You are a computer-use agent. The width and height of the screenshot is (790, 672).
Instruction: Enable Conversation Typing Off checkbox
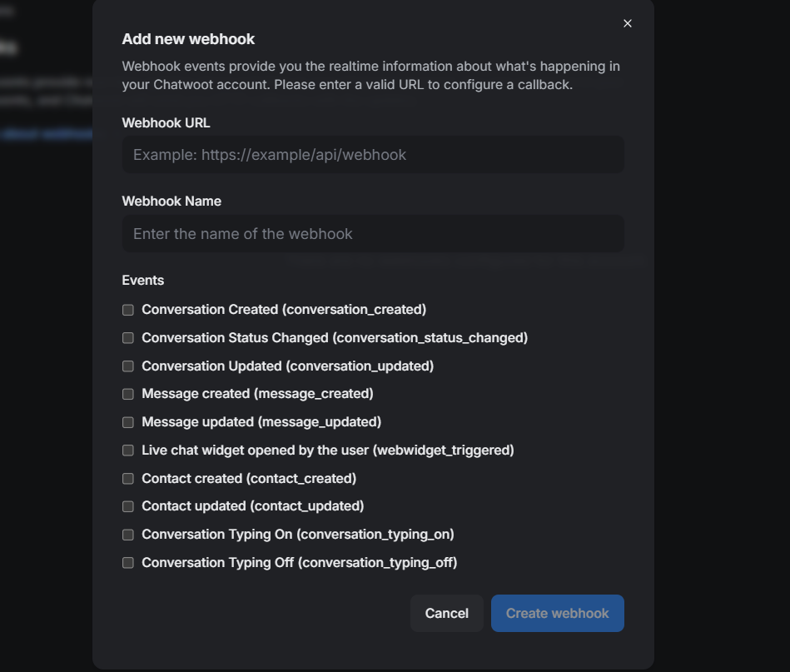[x=128, y=563]
